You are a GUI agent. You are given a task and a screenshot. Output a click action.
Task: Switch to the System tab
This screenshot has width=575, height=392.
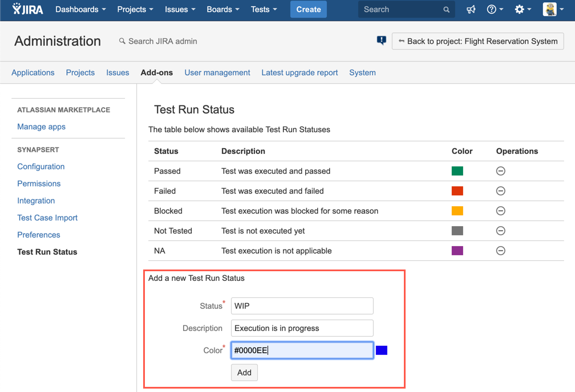click(362, 72)
